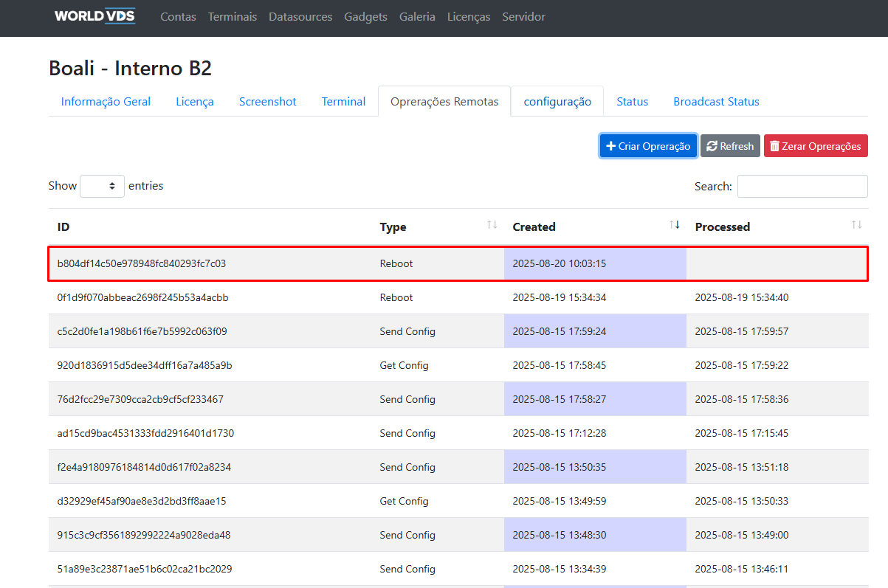This screenshot has height=588, width=888.
Task: Click processed time 2025-08-15 17:59:57
Action: pos(742,331)
